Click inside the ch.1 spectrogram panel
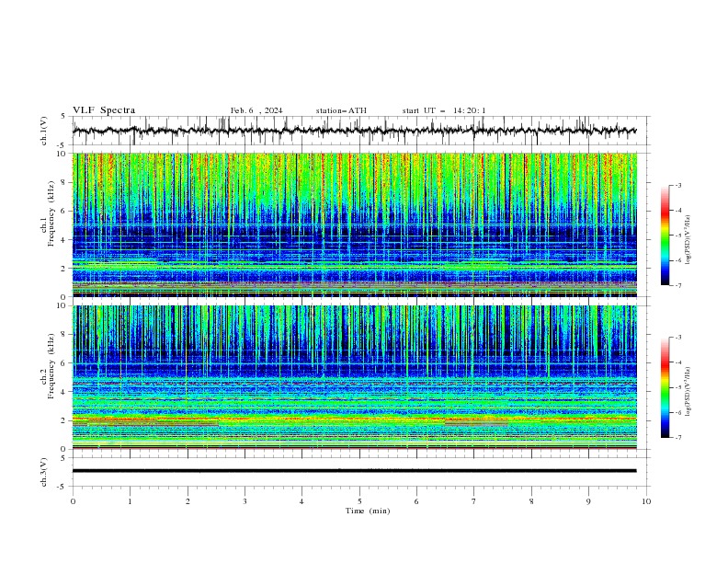728x563 pixels. (x=355, y=224)
